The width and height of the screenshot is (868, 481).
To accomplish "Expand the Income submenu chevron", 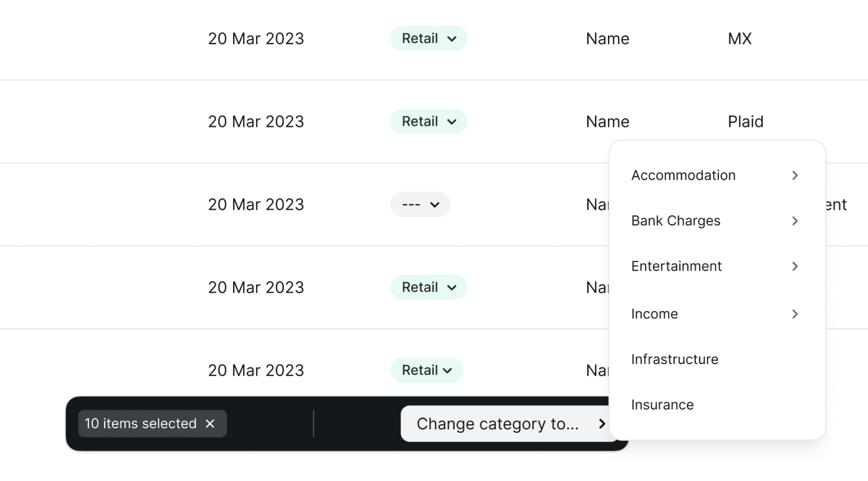I will tap(795, 314).
